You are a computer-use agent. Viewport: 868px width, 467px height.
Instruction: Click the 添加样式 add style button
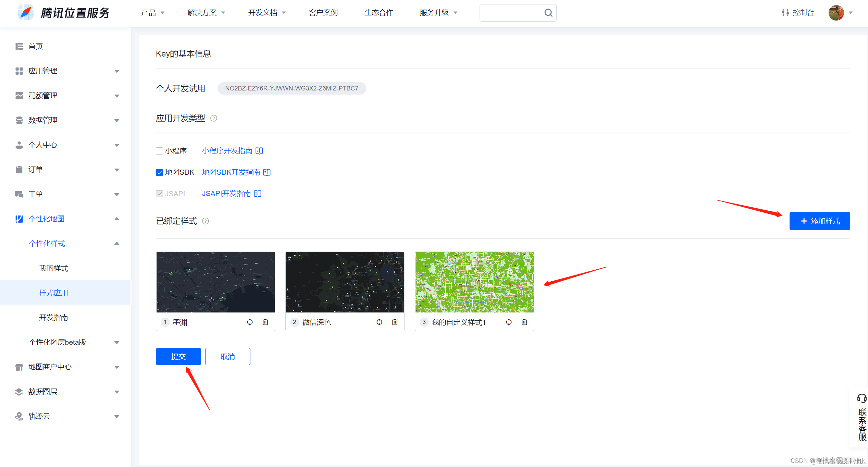819,221
